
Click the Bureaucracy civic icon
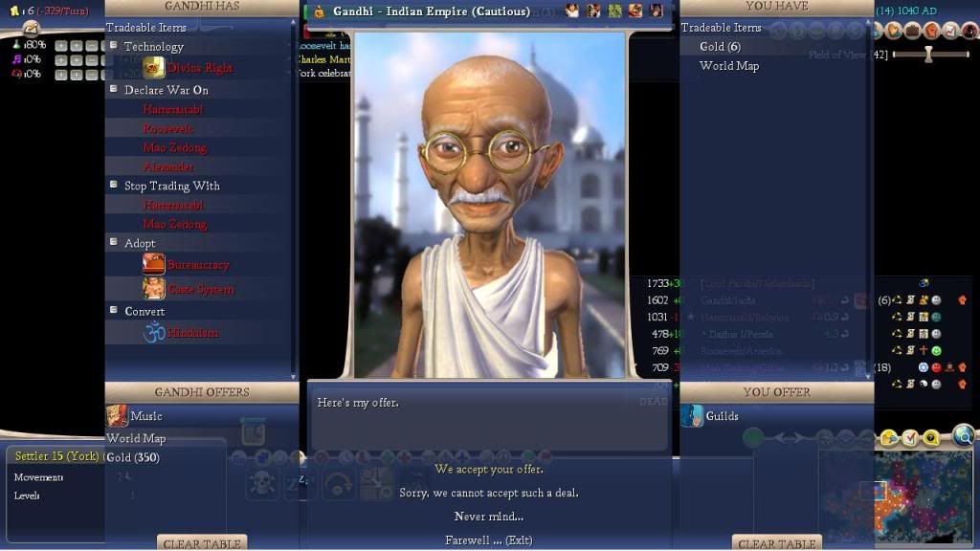tap(154, 264)
